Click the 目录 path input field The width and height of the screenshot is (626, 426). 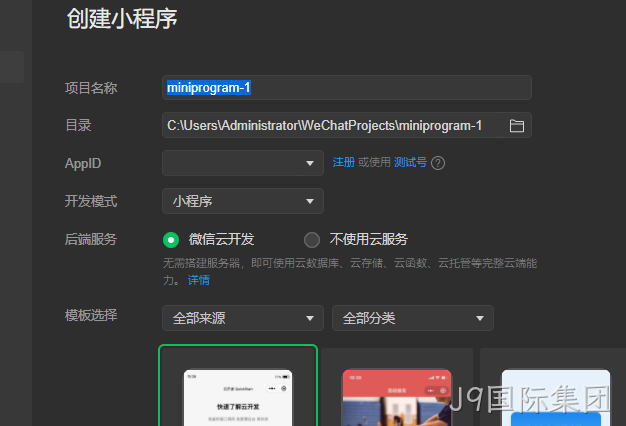pyautogui.click(x=331, y=125)
